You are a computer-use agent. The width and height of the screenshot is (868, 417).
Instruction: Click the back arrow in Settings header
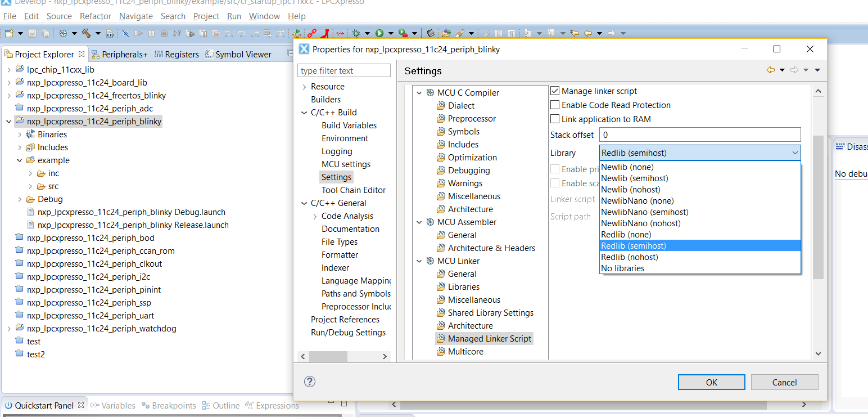(x=771, y=70)
